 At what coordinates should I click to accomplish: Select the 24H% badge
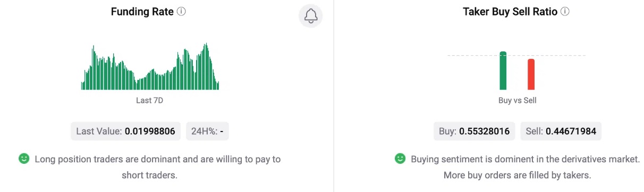coord(207,131)
